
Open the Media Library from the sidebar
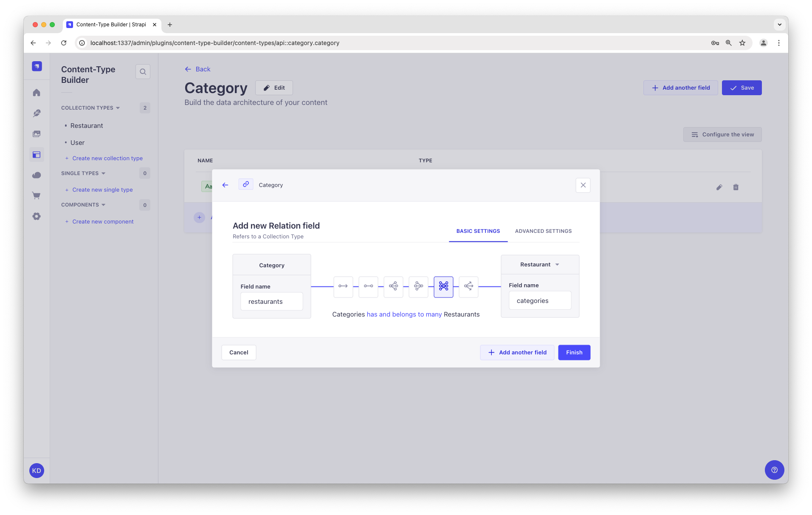pos(37,133)
